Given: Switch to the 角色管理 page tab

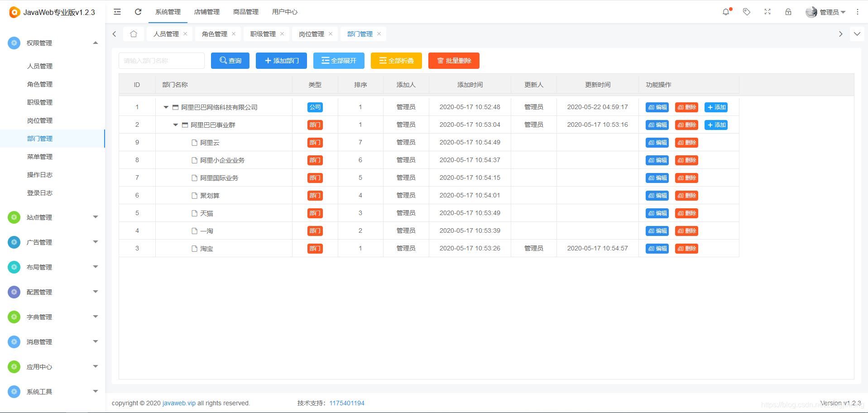Looking at the screenshot, I should [215, 34].
